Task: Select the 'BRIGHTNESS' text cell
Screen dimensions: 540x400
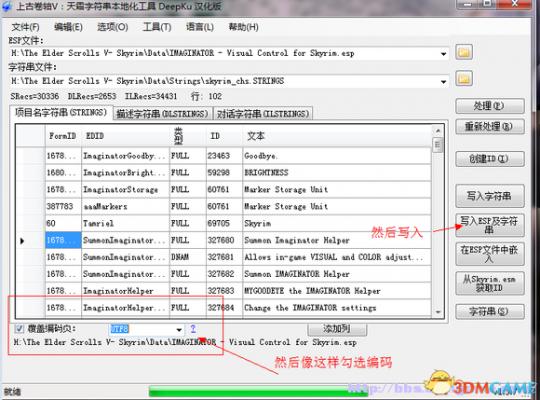Action: [x=336, y=173]
